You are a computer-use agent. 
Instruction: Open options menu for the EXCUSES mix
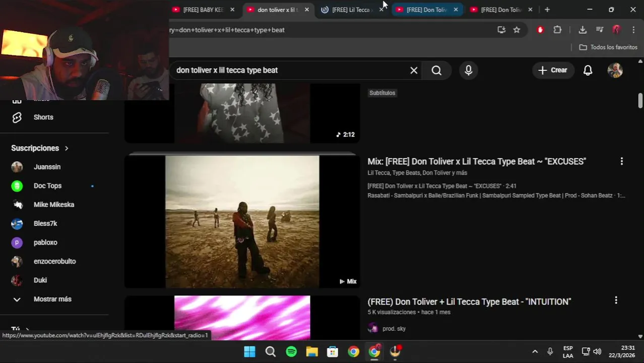(621, 161)
